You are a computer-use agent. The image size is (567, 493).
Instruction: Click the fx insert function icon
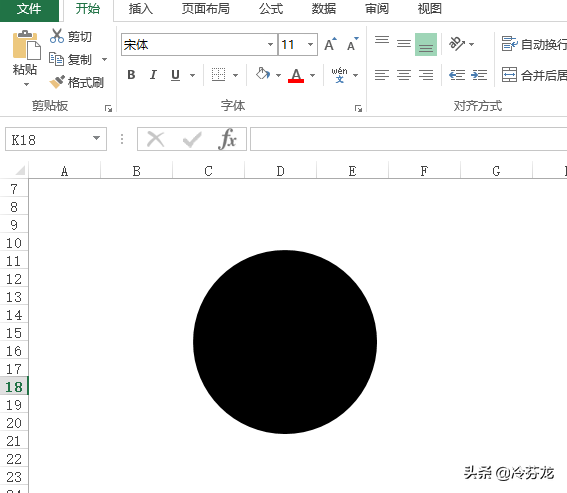pos(227,139)
